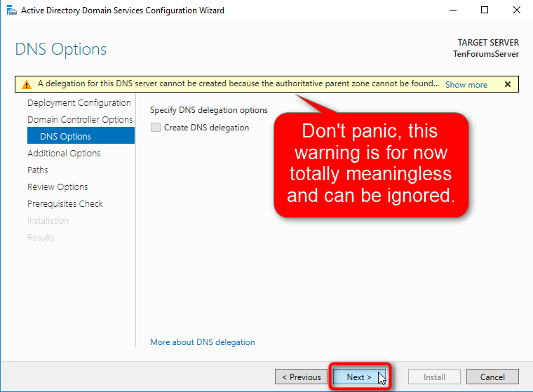Click the greyed Results step
The width and height of the screenshot is (533, 392).
(x=41, y=237)
